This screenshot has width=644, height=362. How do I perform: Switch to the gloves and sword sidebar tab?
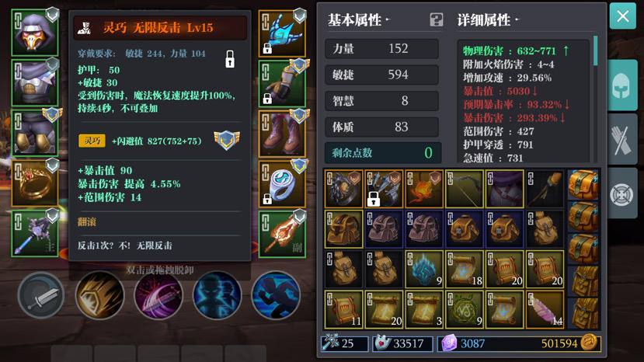point(623,139)
